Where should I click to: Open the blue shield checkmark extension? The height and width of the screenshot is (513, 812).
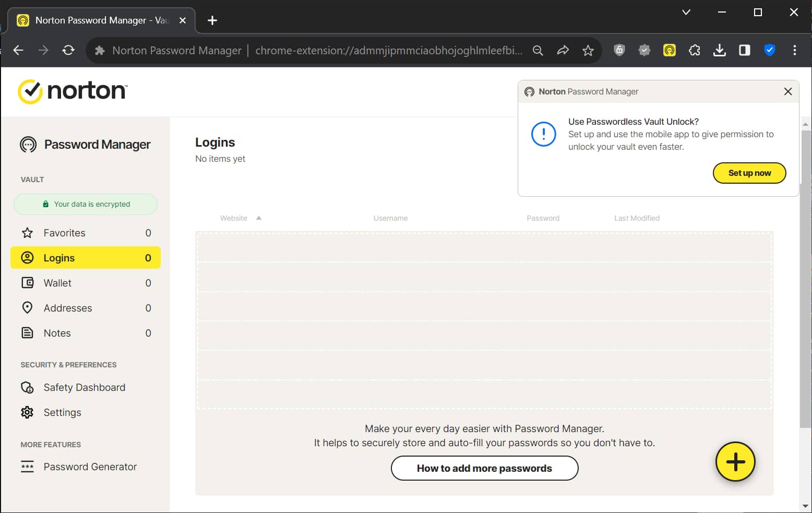770,50
